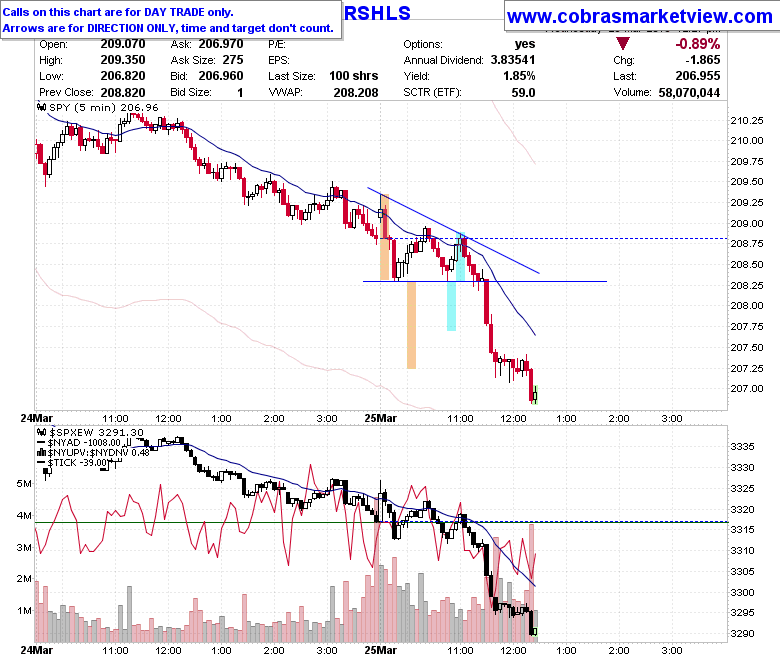Click the 5M volume axis label
The width and height of the screenshot is (780, 659).
pyautogui.click(x=24, y=483)
